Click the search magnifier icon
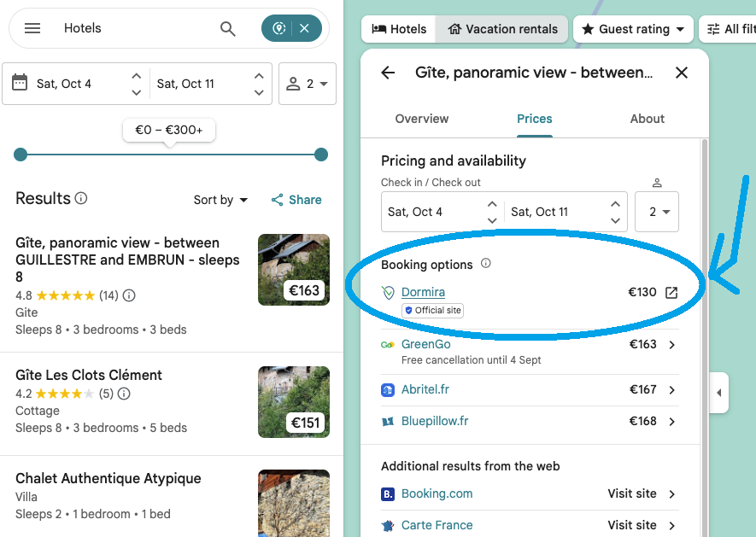This screenshot has height=537, width=756. pos(228,28)
